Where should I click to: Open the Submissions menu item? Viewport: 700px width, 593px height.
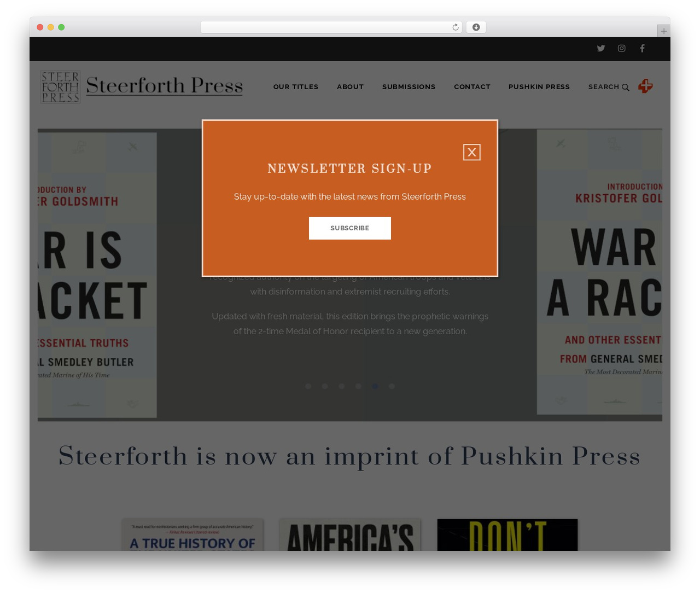pos(409,86)
